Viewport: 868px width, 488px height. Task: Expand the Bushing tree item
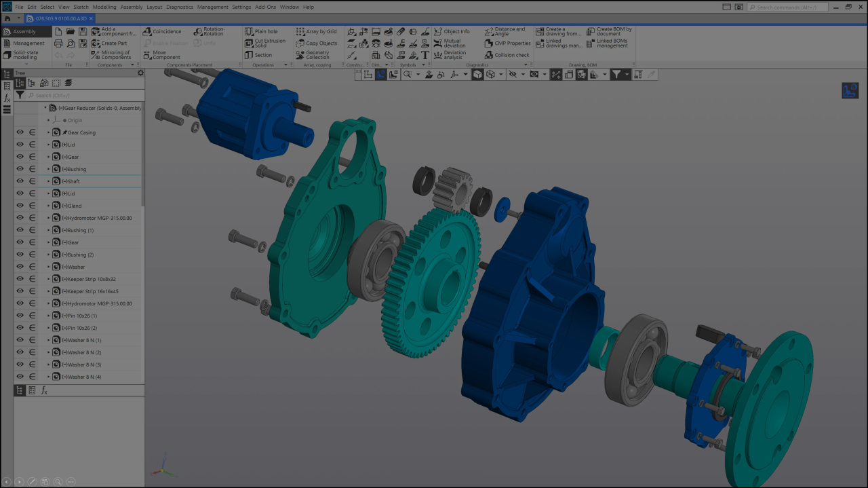point(48,169)
